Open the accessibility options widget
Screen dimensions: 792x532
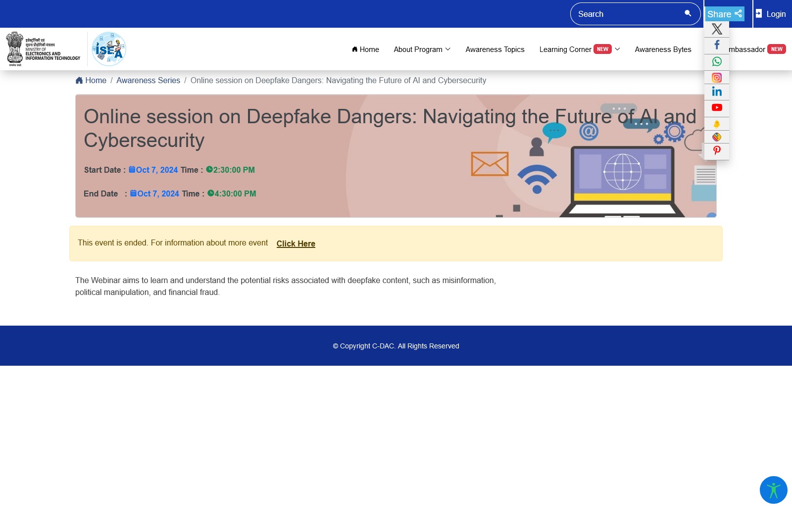pyautogui.click(x=773, y=490)
